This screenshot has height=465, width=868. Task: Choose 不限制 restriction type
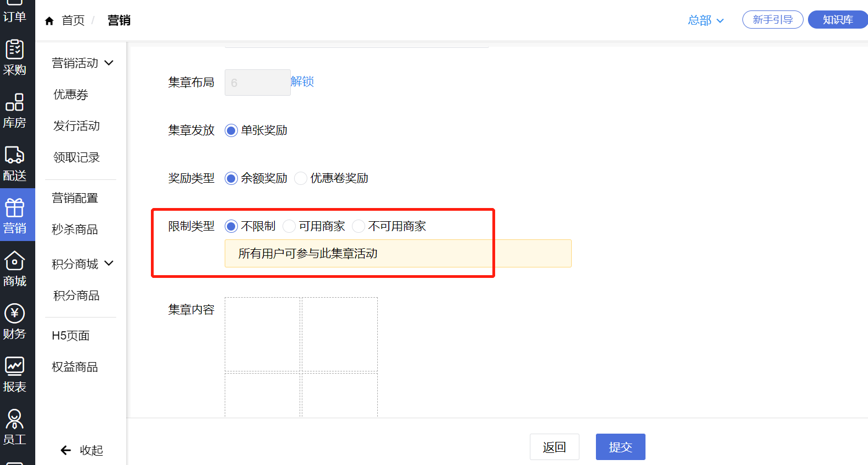(x=231, y=226)
